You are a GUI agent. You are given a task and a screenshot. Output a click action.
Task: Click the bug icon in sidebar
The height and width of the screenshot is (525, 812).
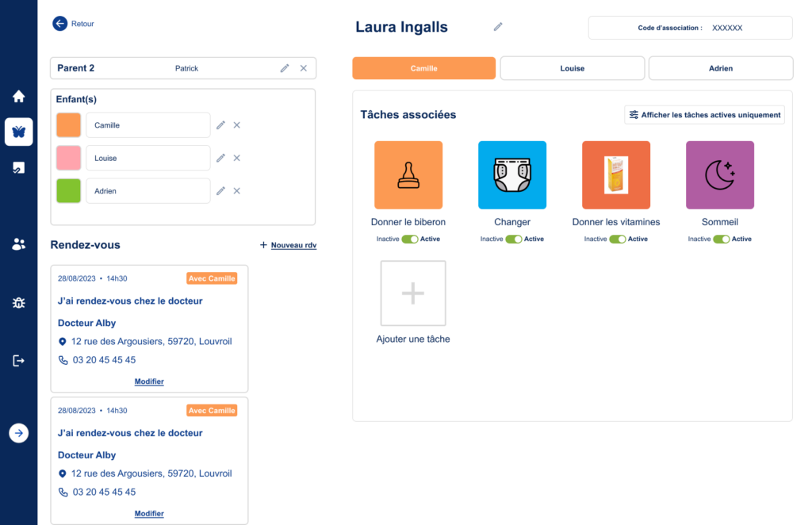(x=19, y=303)
